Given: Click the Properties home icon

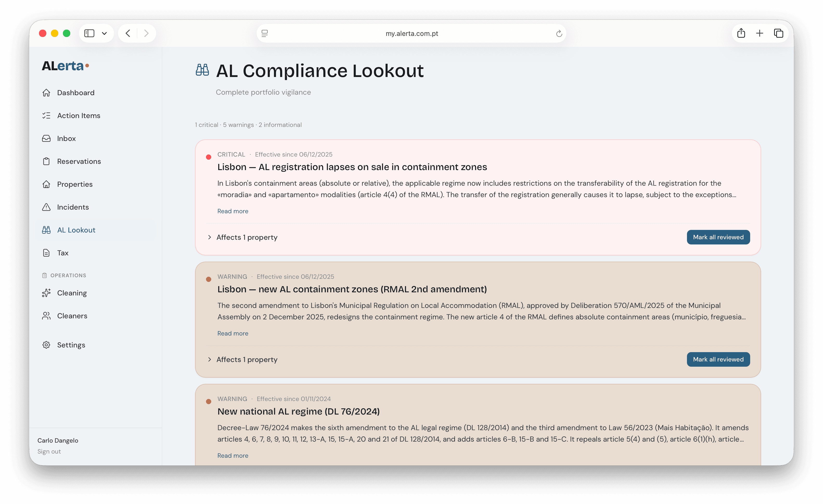Looking at the screenshot, I should pos(46,184).
